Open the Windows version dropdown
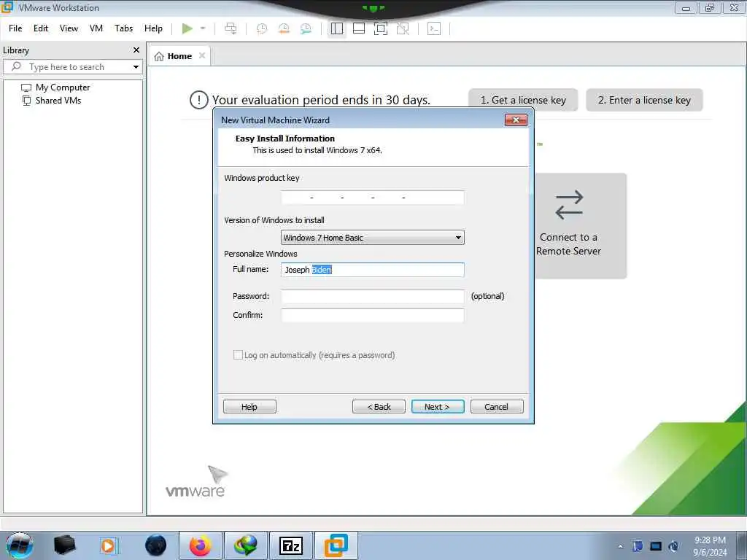 372,237
